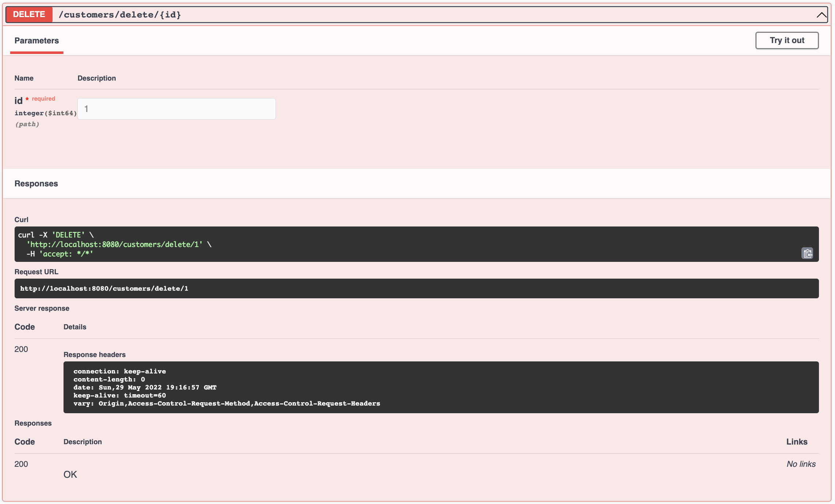Select the No links text in Links column
This screenshot has height=504, width=835.
[x=801, y=464]
